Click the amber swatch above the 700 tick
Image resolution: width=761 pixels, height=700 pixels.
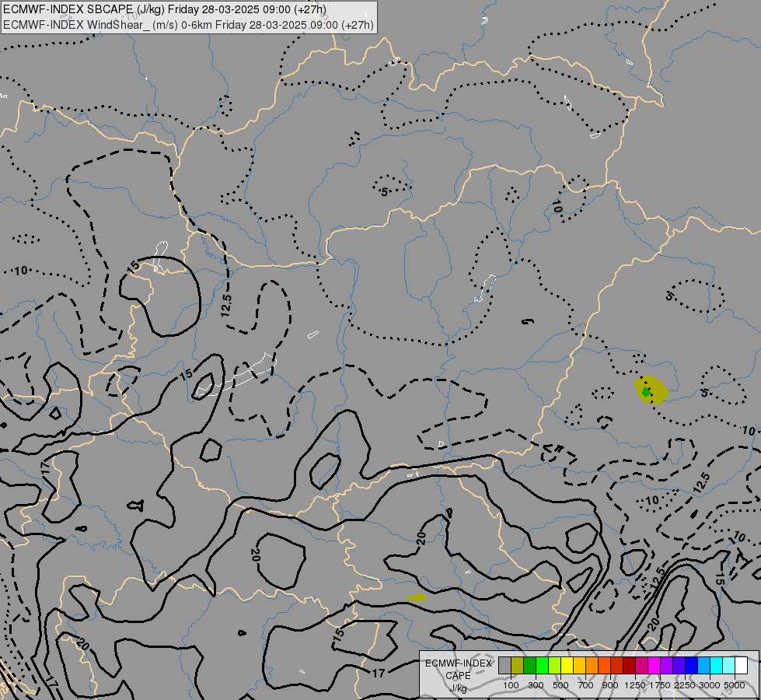click(579, 666)
